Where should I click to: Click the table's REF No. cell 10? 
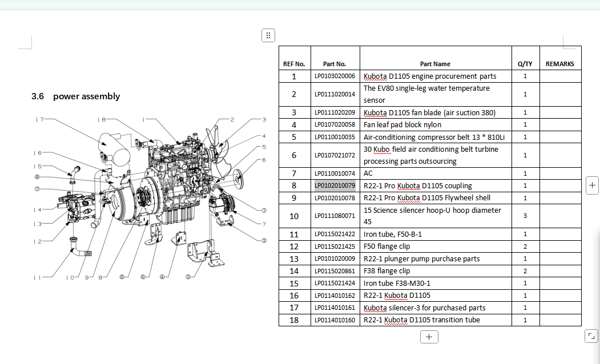[294, 216]
